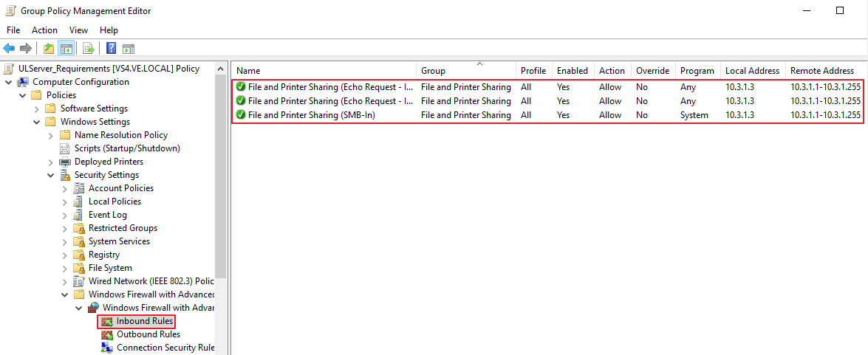Expand the Local Policies node
The width and height of the screenshot is (868, 355).
[65, 201]
